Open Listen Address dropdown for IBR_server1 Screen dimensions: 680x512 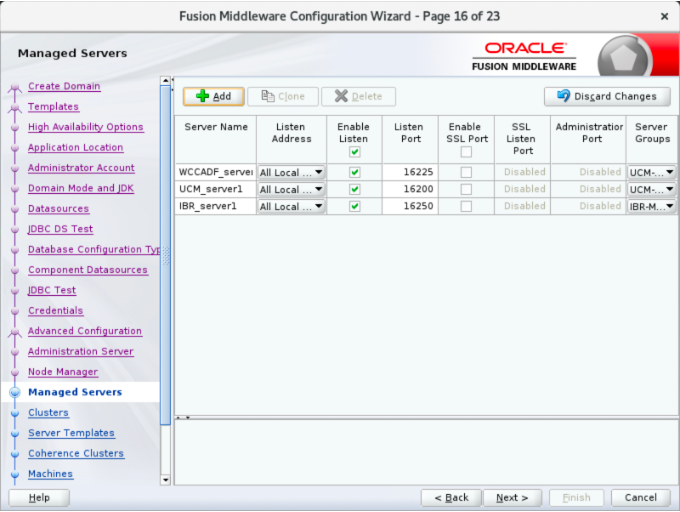pyautogui.click(x=291, y=206)
